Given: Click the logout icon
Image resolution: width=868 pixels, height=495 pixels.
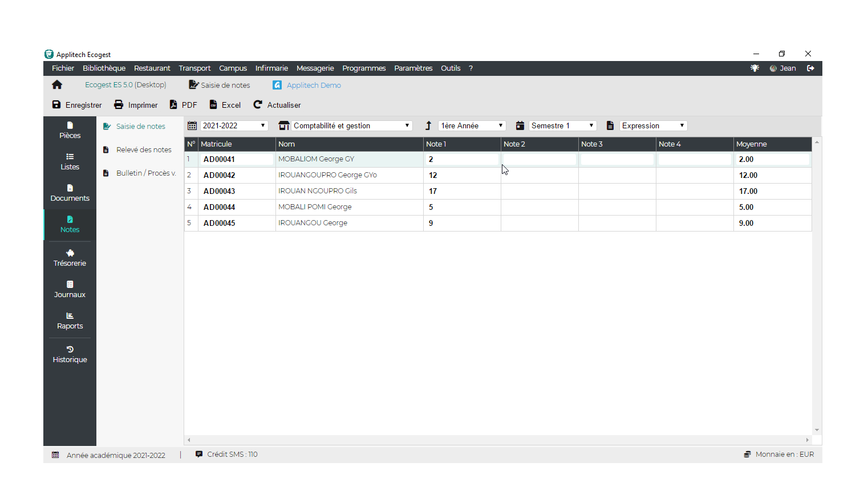Looking at the screenshot, I should [x=810, y=68].
